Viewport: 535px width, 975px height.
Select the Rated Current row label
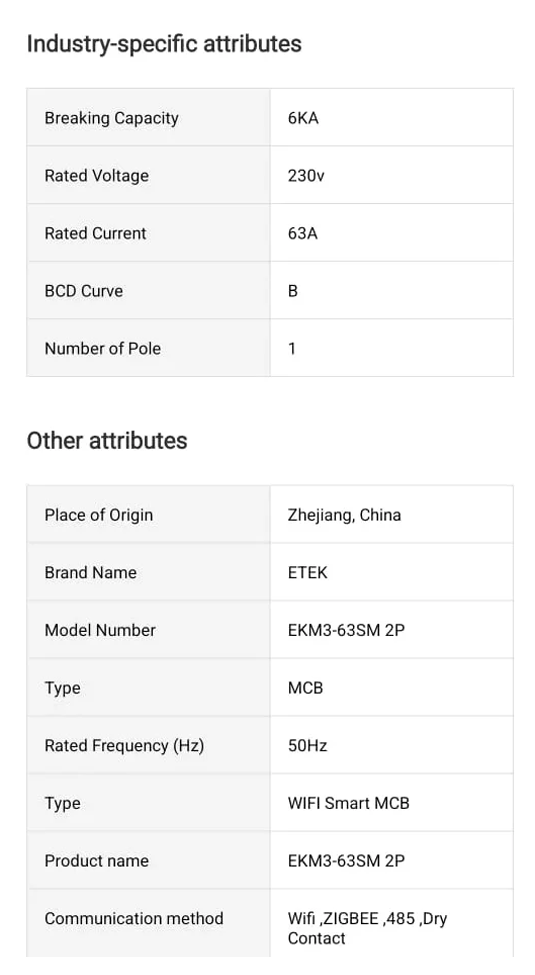[95, 233]
